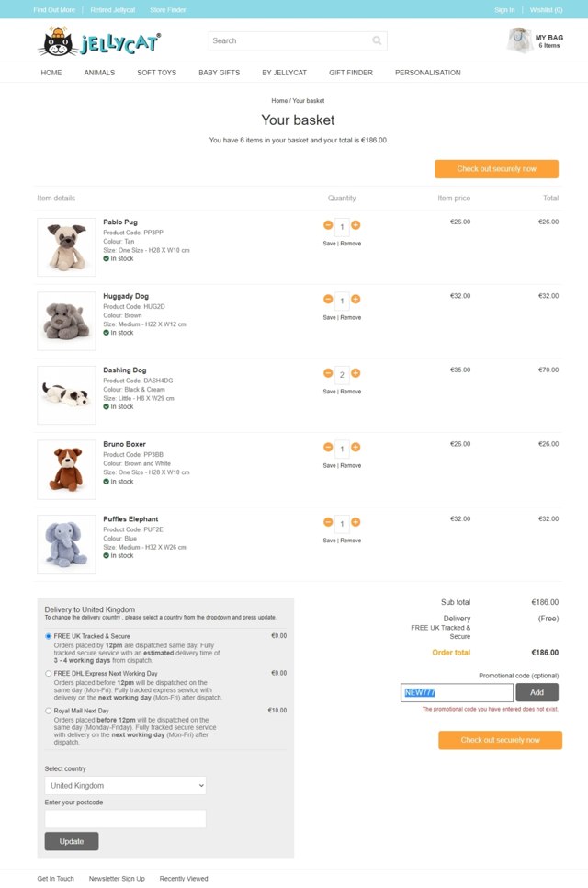Increase Pablo Pug quantity with plus
This screenshot has width=588, height=888.
coord(356,225)
